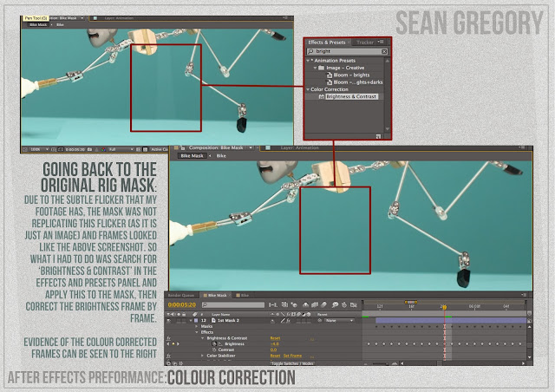Click the Toggle Switches / Modes button

pos(292,363)
